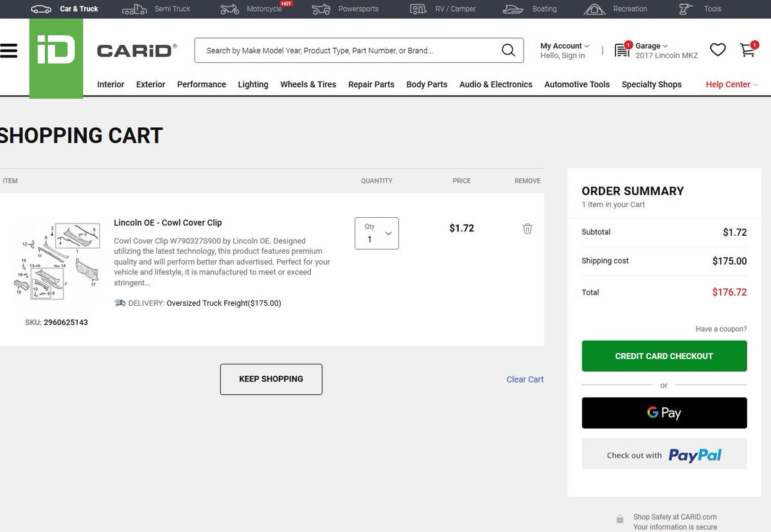This screenshot has height=532, width=771.
Task: Open the Performance menu
Action: [x=202, y=84]
